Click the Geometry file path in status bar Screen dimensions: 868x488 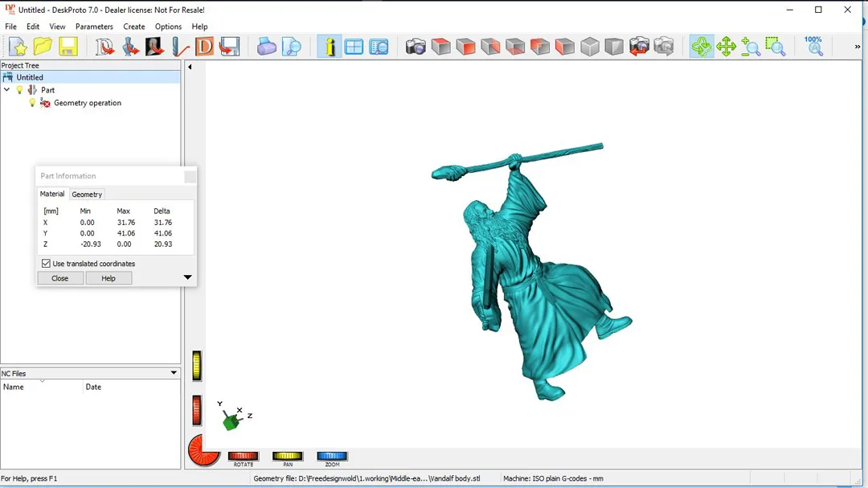pos(367,478)
